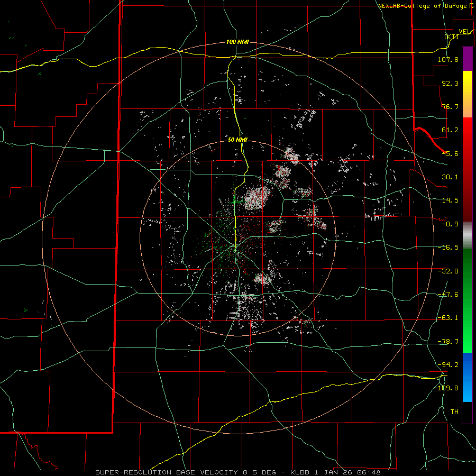Viewport: 476px width, 476px height.
Task: Pick the purple segment of the color bar
Action: (x=467, y=59)
